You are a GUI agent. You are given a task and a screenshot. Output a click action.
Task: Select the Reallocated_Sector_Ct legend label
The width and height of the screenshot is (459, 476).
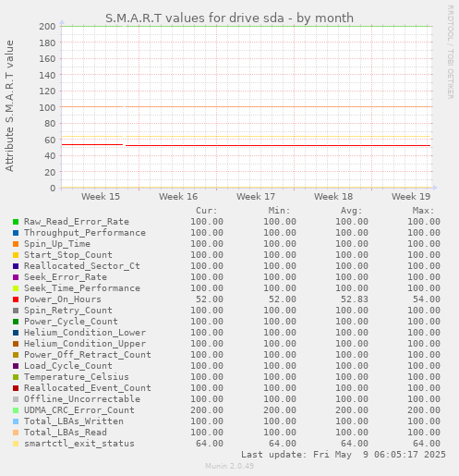tap(82, 266)
